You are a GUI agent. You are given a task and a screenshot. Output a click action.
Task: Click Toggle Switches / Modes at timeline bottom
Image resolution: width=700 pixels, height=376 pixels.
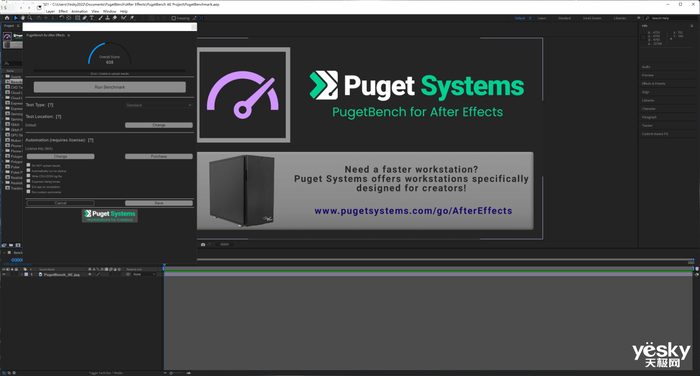click(x=106, y=373)
